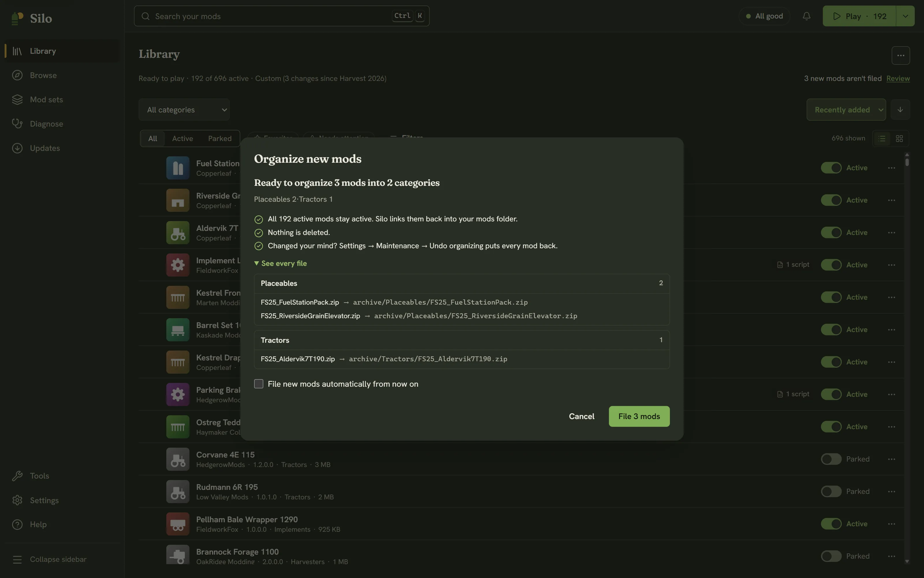Open the Play dropdown arrow
Image resolution: width=924 pixels, height=578 pixels.
(x=905, y=16)
